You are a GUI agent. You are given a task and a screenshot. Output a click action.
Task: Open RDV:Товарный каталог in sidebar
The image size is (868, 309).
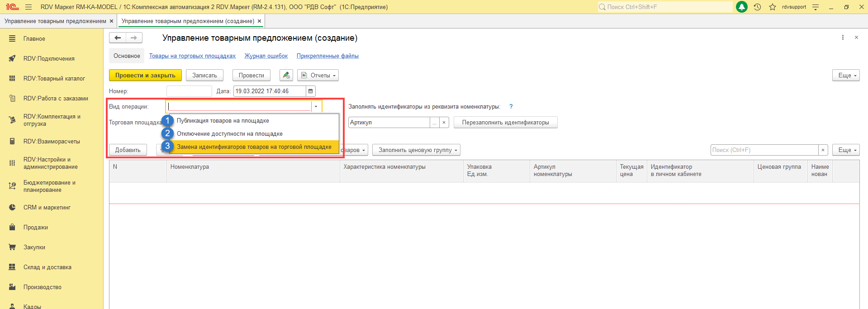point(54,78)
